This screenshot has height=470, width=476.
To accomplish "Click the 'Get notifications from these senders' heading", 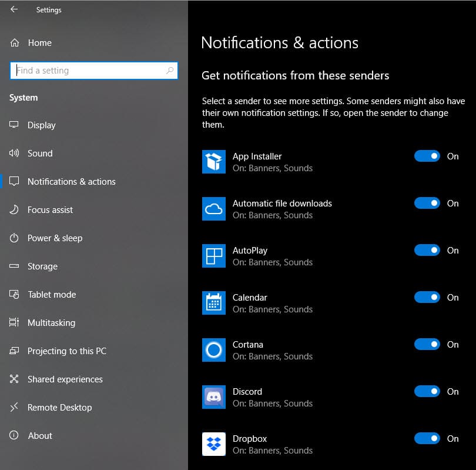I will [x=295, y=75].
